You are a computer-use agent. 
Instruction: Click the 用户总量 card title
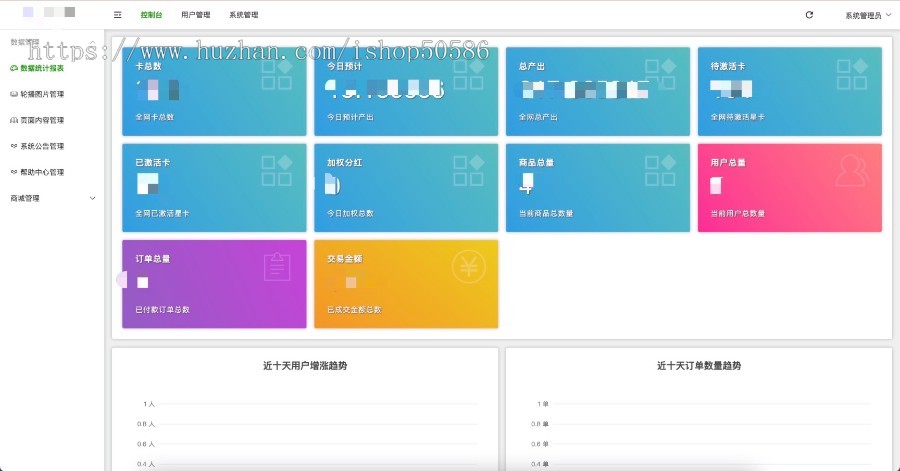coord(728,162)
